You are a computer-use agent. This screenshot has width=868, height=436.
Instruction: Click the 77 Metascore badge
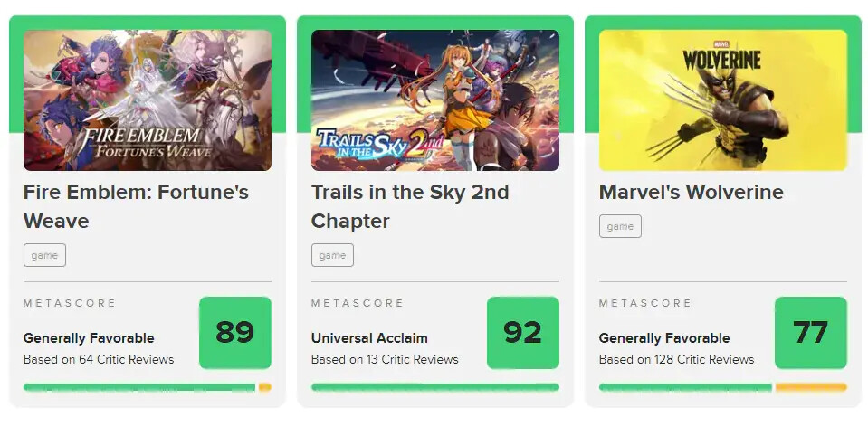click(x=811, y=333)
